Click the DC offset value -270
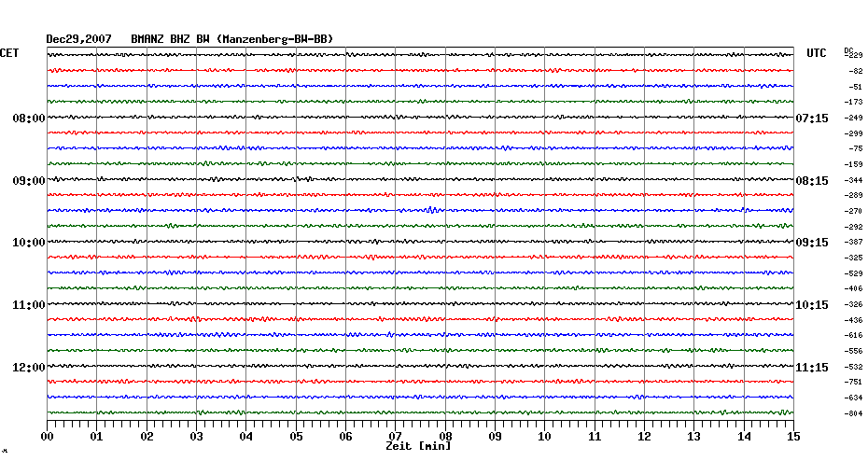The width and height of the screenshot is (868, 461). pos(854,212)
